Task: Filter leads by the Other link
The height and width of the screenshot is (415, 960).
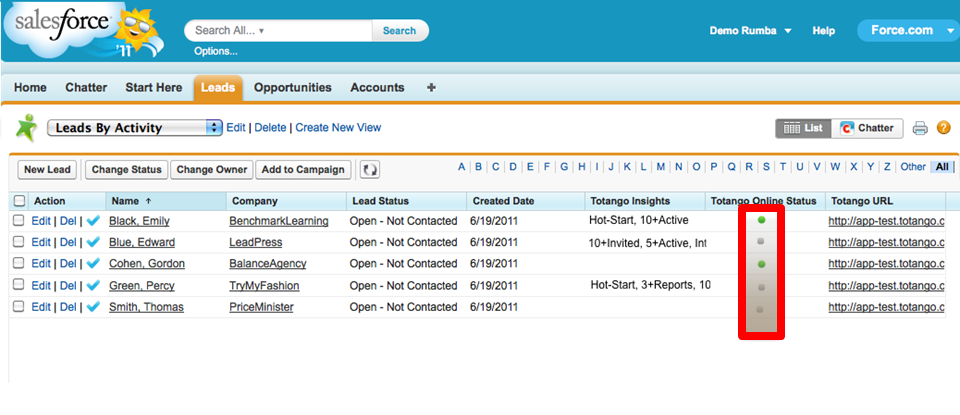Action: (913, 166)
